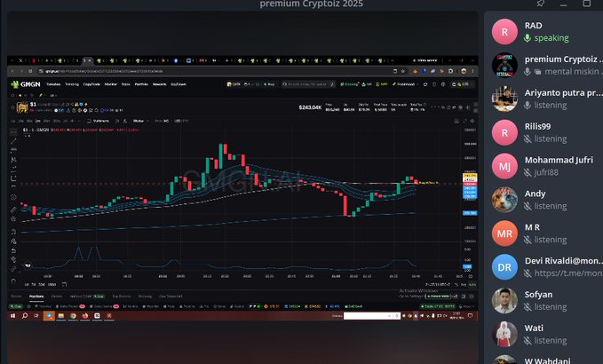Open the browser three-dot menu
Image resolution: width=603 pixels, height=364 pixels.
tap(472, 71)
